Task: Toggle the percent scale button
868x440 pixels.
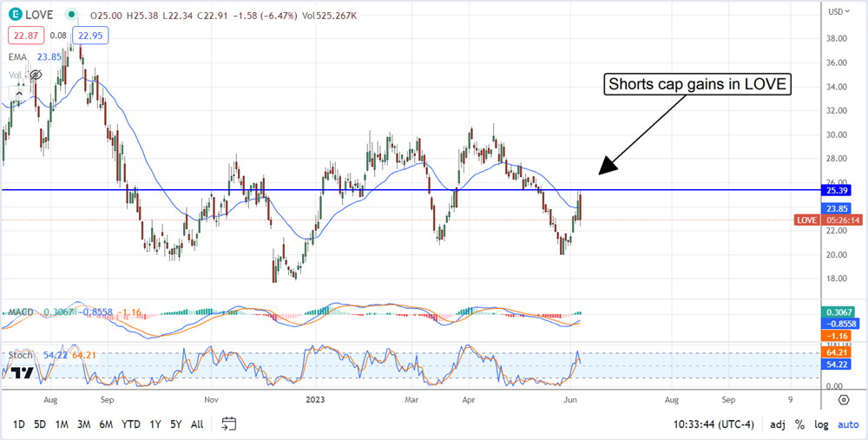Action: point(800,424)
